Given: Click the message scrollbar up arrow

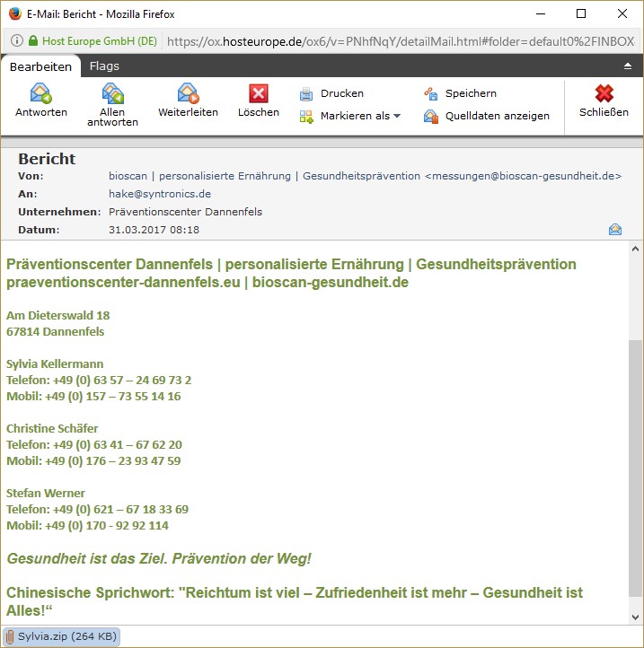Looking at the screenshot, I should [x=636, y=249].
